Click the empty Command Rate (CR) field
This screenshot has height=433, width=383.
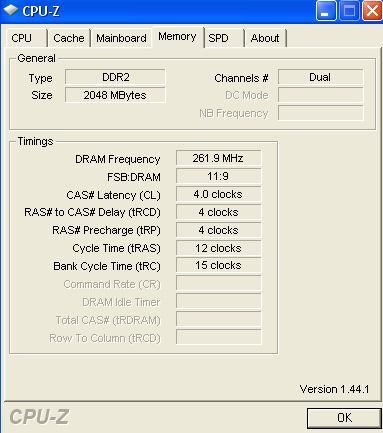point(218,284)
